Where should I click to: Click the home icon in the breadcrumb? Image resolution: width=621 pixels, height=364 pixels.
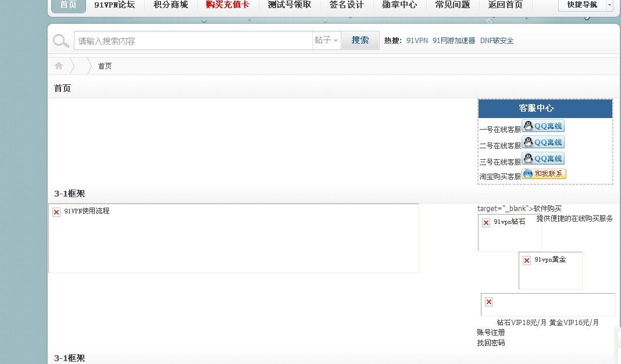pyautogui.click(x=59, y=66)
